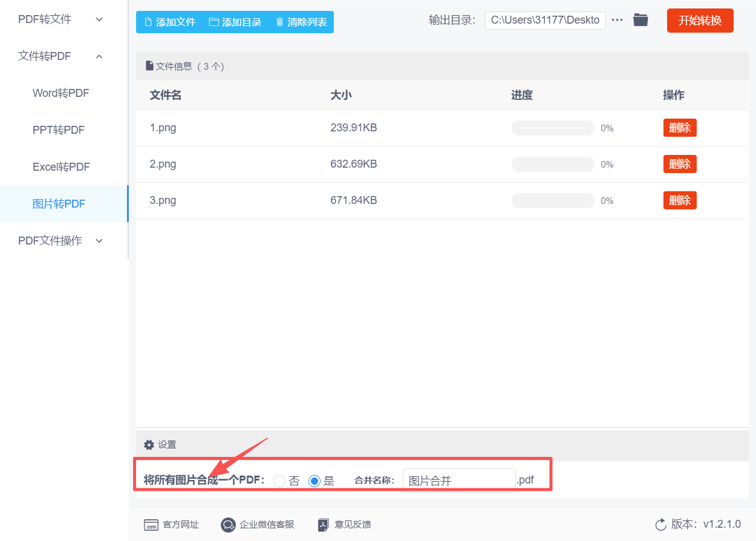756x541 pixels.
Task: Click the add file button
Action: [x=170, y=22]
